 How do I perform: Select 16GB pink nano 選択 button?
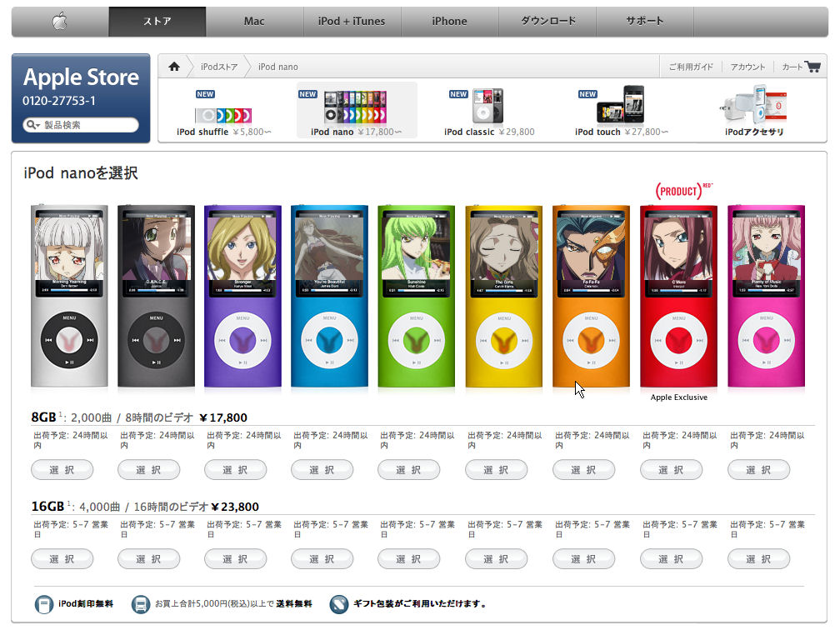click(x=759, y=558)
